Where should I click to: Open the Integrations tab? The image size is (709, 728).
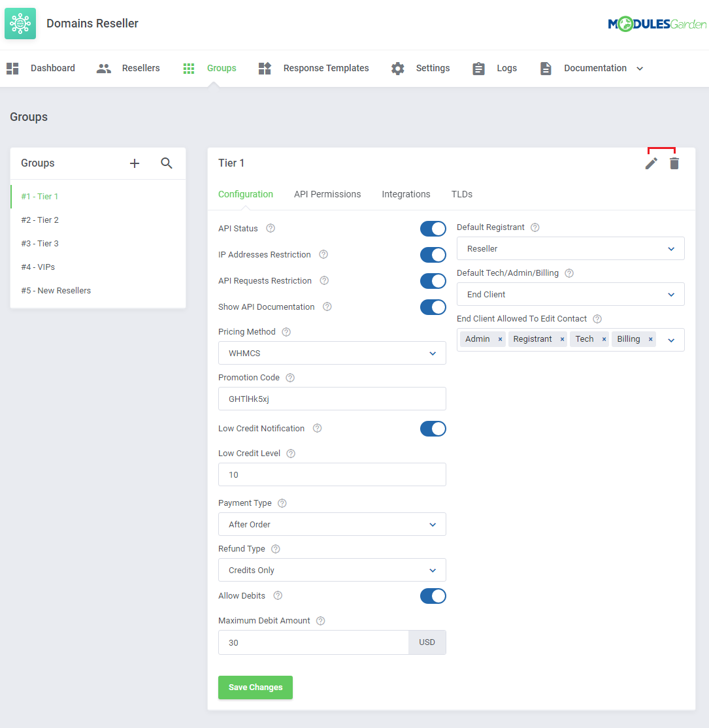click(x=406, y=194)
